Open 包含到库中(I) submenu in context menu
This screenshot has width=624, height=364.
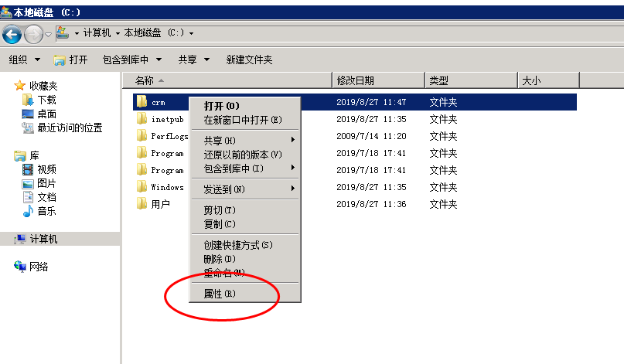245,168
